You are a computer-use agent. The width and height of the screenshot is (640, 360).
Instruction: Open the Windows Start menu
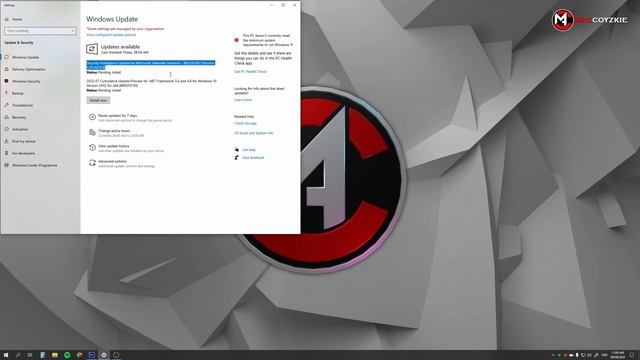(x=6, y=355)
